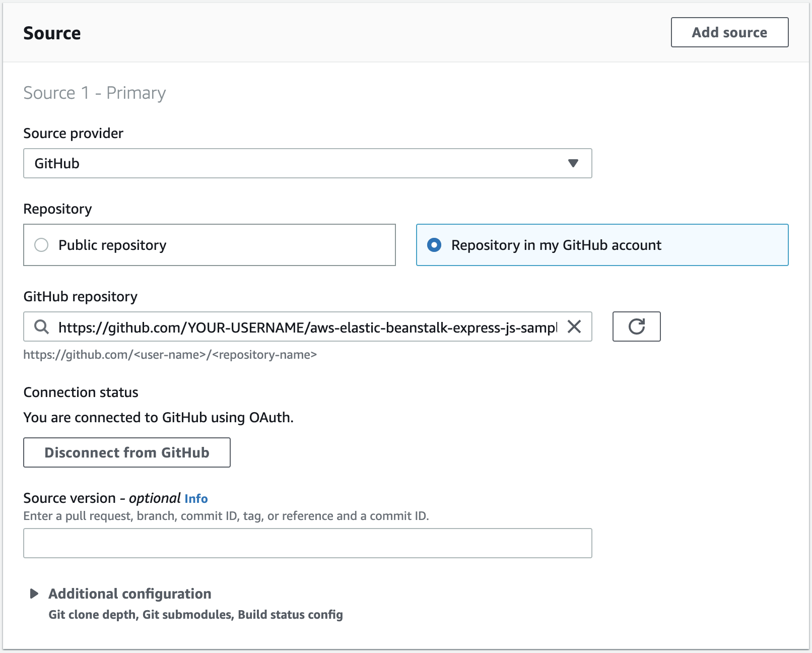812x653 pixels.
Task: Click the Additional configuration triangle icon
Action: [x=34, y=594]
